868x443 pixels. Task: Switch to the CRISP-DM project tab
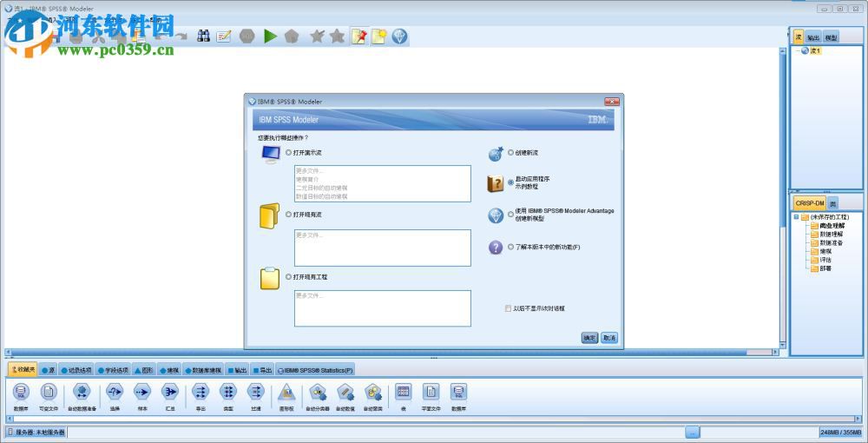coord(809,203)
